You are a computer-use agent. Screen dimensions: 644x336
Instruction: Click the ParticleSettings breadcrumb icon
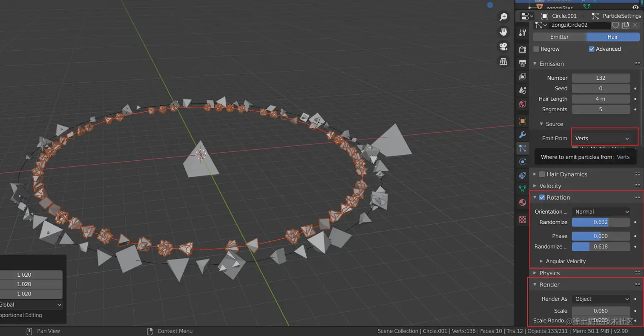[x=596, y=16]
